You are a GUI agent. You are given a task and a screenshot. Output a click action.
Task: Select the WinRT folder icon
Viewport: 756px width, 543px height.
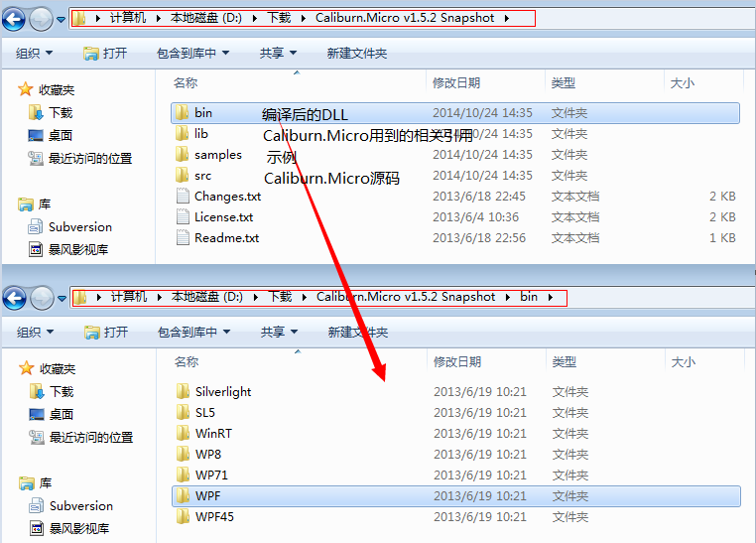click(184, 433)
